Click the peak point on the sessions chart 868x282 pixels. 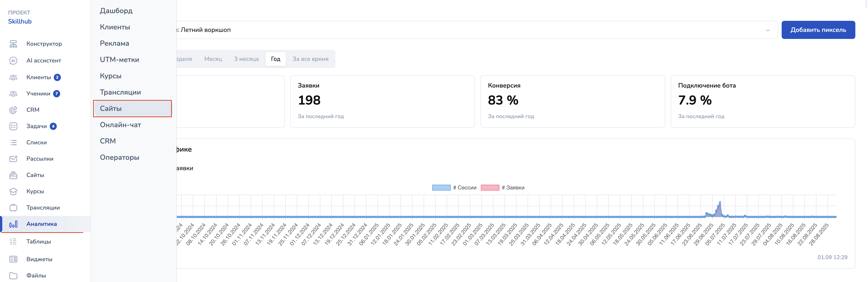click(720, 202)
